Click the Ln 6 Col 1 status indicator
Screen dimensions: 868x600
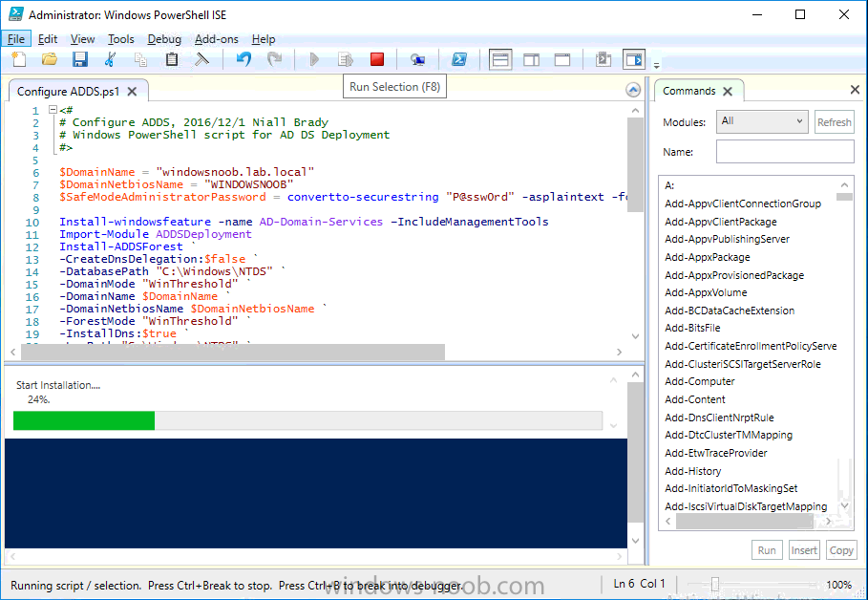coord(639,584)
